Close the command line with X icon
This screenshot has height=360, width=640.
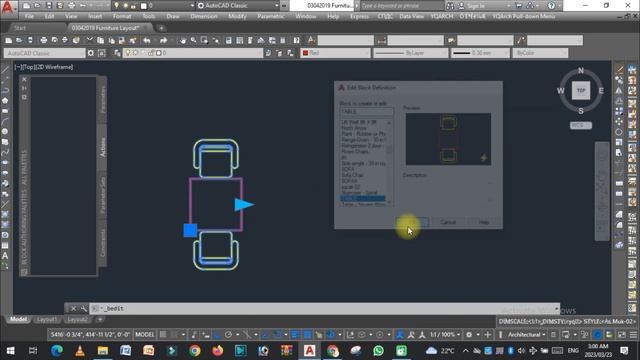[73, 309]
